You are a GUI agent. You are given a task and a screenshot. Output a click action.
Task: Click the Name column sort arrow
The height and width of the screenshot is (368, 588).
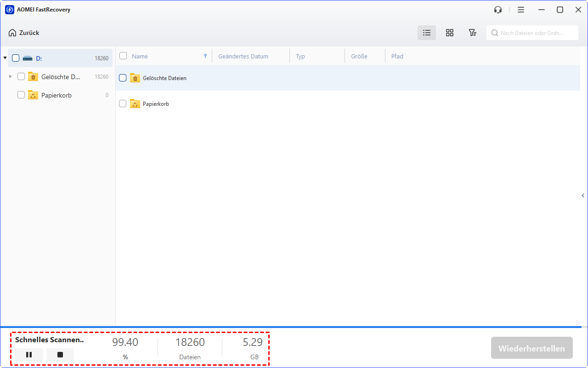coord(205,56)
